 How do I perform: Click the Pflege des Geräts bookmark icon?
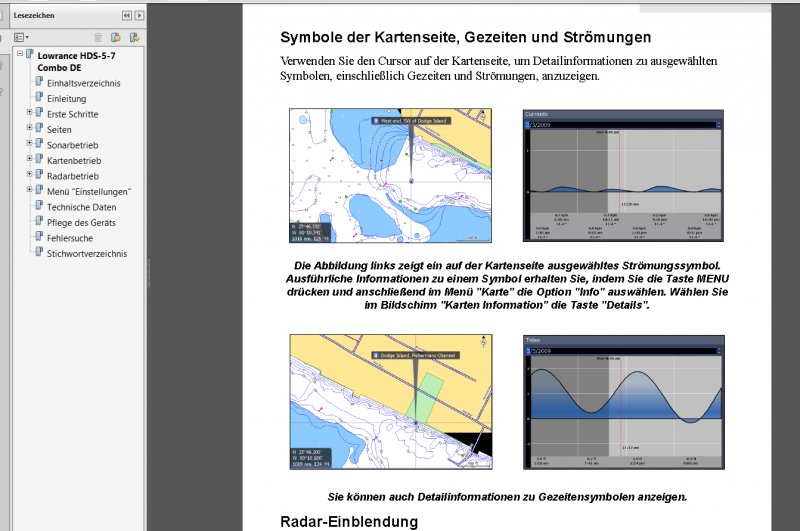point(40,222)
